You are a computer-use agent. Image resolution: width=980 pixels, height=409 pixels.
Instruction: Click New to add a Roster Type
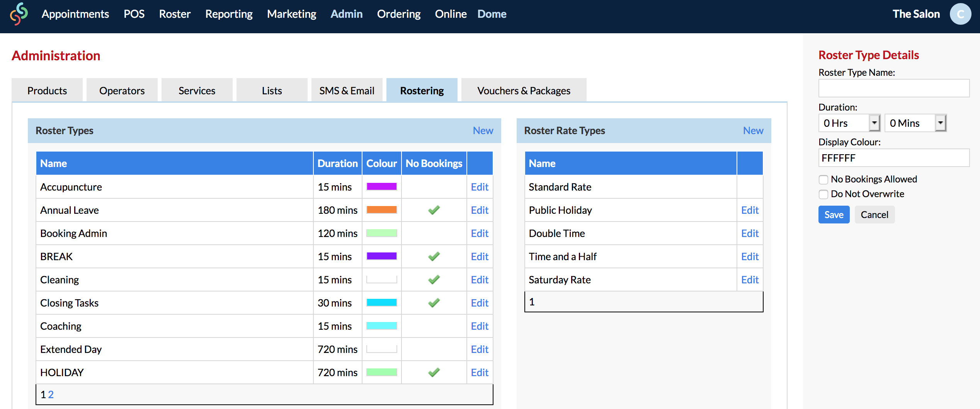483,131
